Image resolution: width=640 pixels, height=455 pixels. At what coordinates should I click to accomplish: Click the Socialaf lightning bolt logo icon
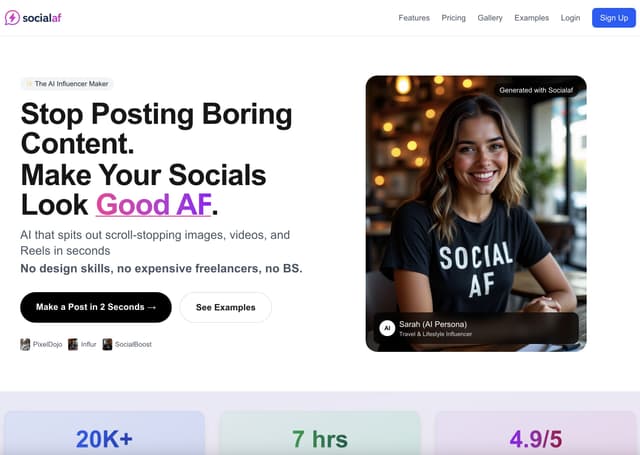13,18
